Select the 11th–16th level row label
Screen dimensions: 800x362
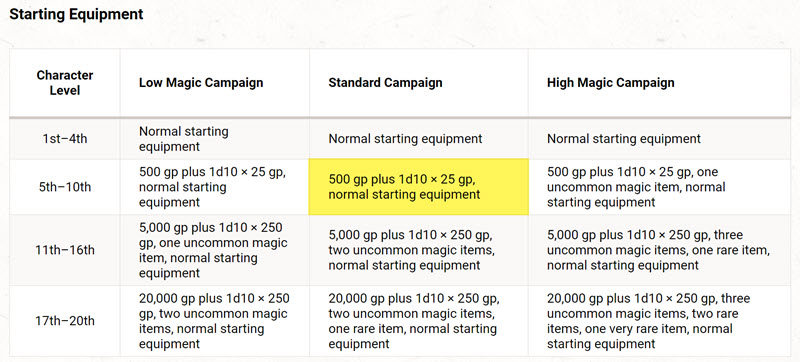click(65, 250)
